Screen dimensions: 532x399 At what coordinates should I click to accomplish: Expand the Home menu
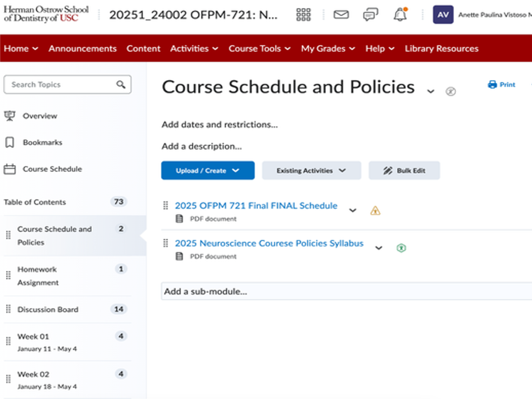tap(21, 49)
